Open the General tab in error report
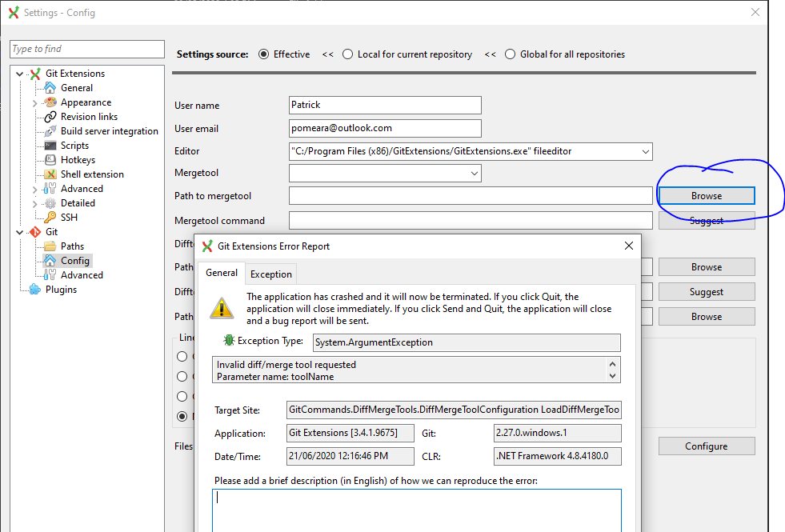 pos(222,273)
